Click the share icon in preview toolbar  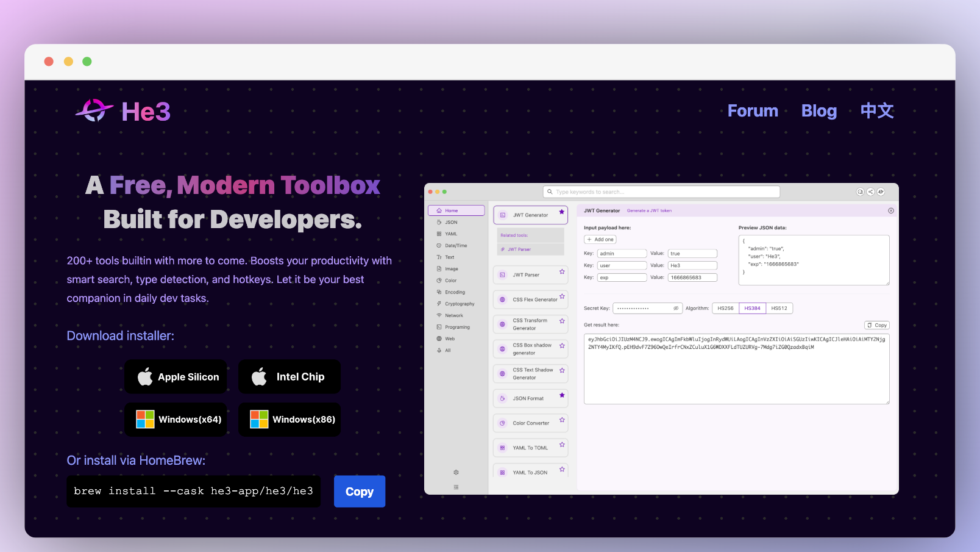[x=870, y=192]
